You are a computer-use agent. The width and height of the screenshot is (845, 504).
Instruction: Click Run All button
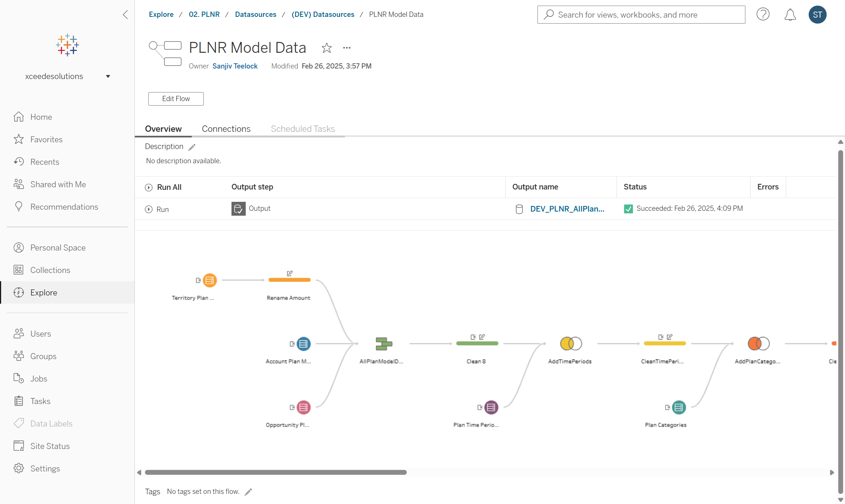pos(163,187)
